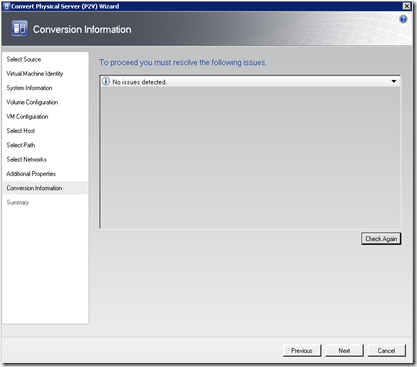Viewport: 417px width, 367px height.
Task: Select VM Configuration step
Action: 27,117
